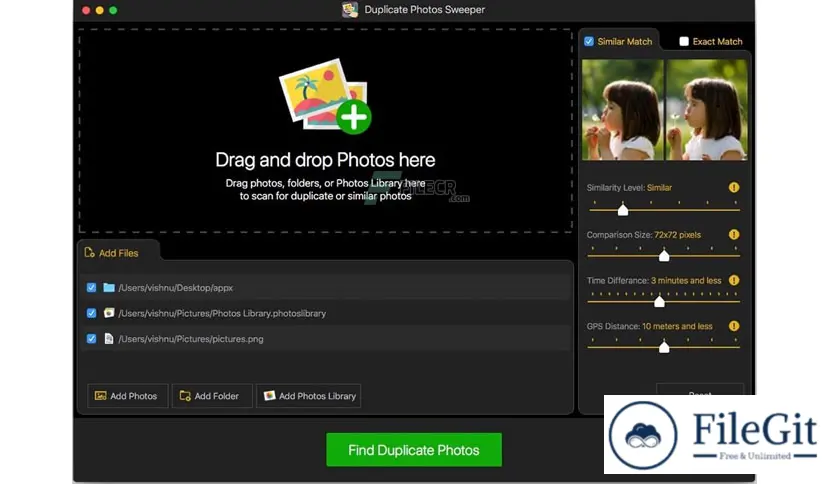Click the photo stack plus icon
Screen dimensions: 836x484
pos(325,96)
